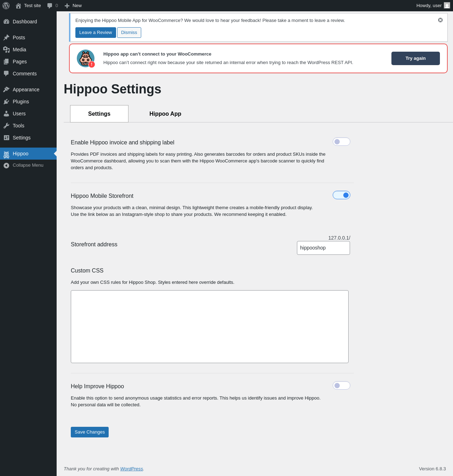Open Dashboard from the sidebar menu
Viewport: 453px width, 476px height.
(28, 22)
